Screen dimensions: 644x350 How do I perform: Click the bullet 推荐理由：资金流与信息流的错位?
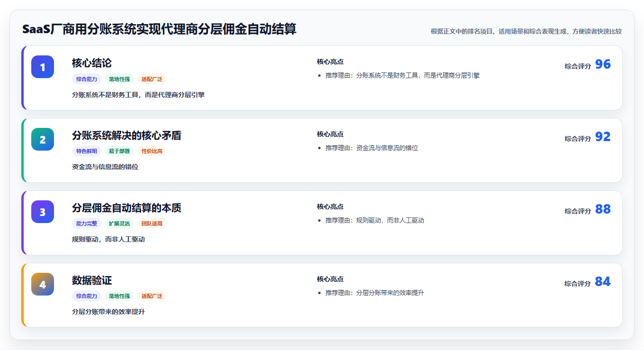click(372, 148)
